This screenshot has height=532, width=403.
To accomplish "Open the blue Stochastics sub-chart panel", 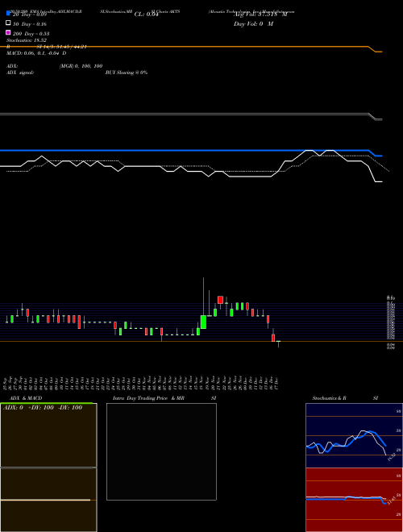I will [x=354, y=435].
